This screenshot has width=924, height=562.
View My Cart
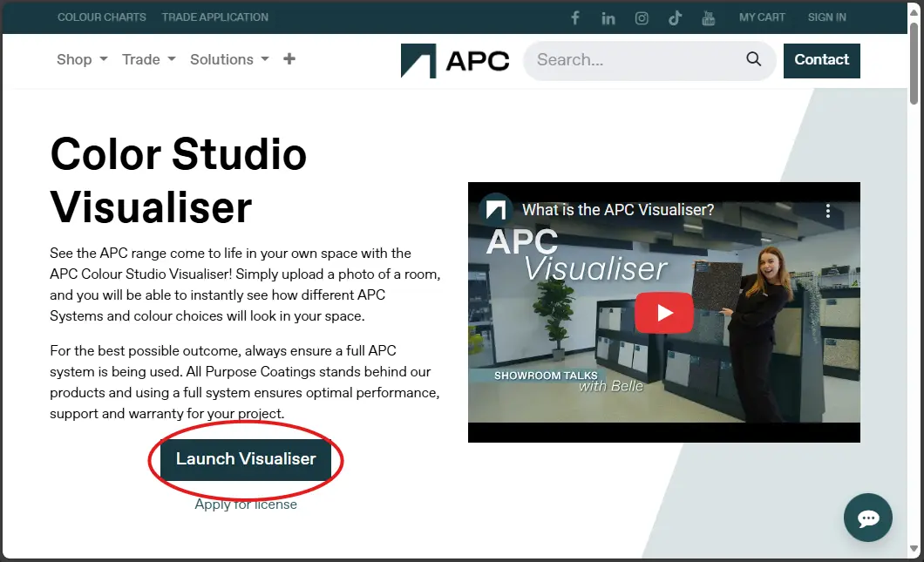[x=762, y=17]
